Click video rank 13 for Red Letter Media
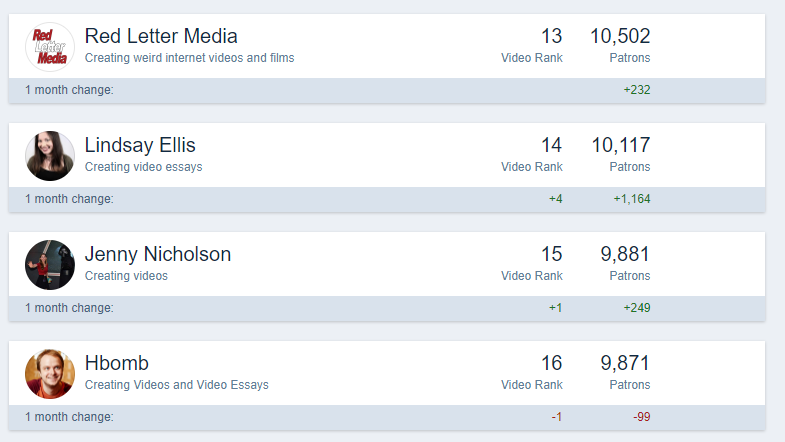 (551, 36)
